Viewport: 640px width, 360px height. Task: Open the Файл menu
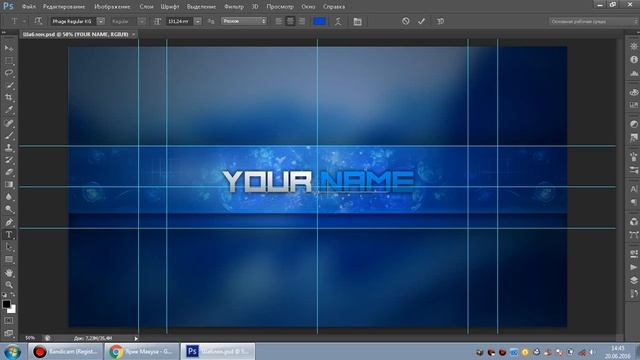click(x=29, y=7)
